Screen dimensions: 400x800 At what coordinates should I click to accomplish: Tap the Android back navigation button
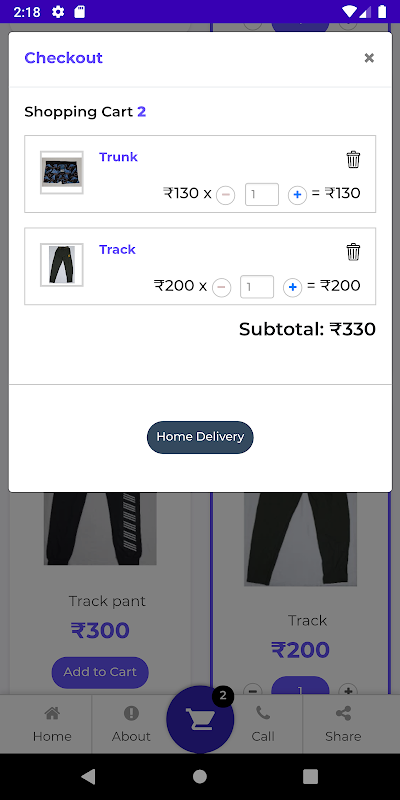(x=88, y=777)
